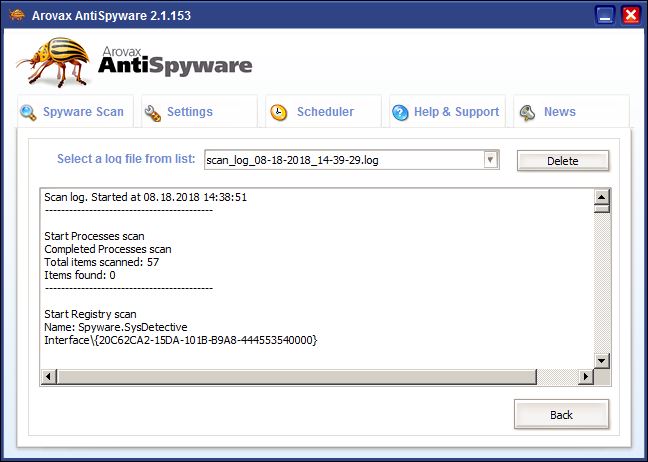Click the wrench icon on Settings tab
The height and width of the screenshot is (462, 648).
[152, 113]
